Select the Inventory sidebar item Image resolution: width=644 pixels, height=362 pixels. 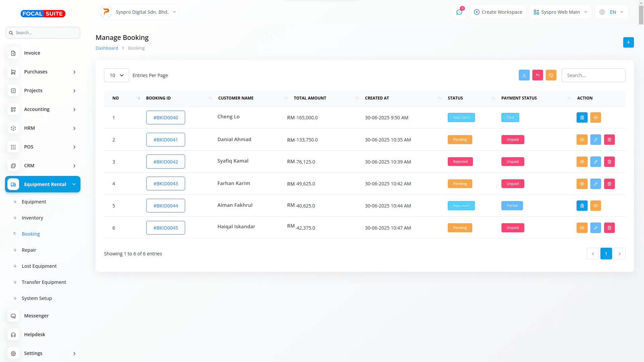click(x=33, y=218)
